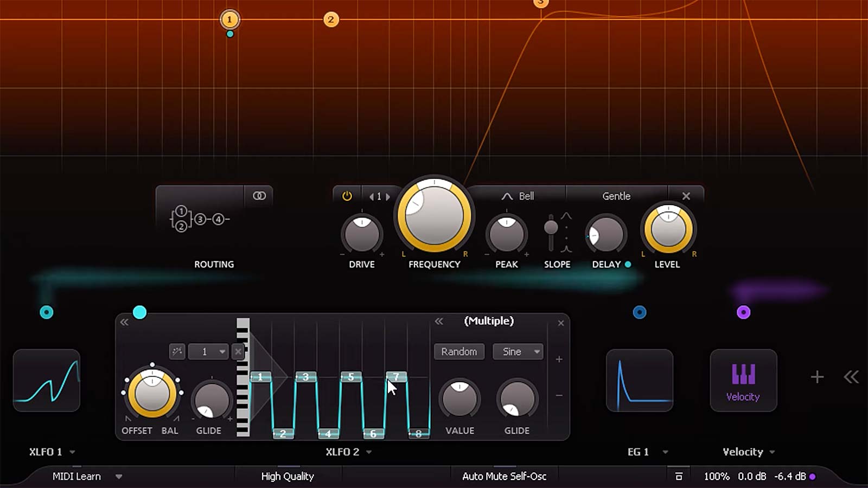Image resolution: width=868 pixels, height=488 pixels.
Task: Click the magic wand icon in XLFO 2
Action: 177,351
